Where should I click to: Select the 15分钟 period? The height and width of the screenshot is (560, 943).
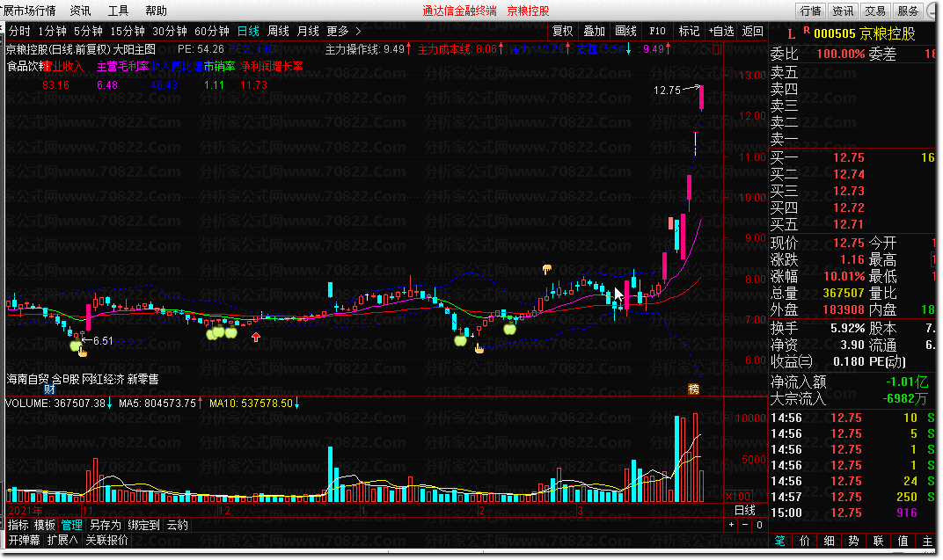pyautogui.click(x=128, y=32)
